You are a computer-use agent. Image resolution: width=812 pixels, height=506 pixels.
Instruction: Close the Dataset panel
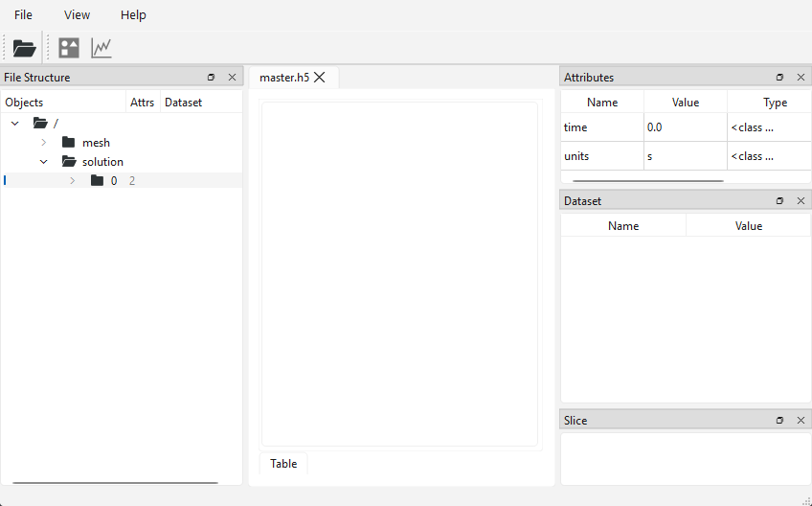(801, 200)
